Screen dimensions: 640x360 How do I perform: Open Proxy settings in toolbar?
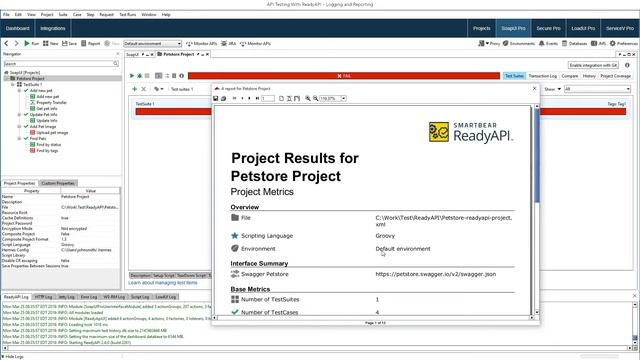(x=489, y=43)
